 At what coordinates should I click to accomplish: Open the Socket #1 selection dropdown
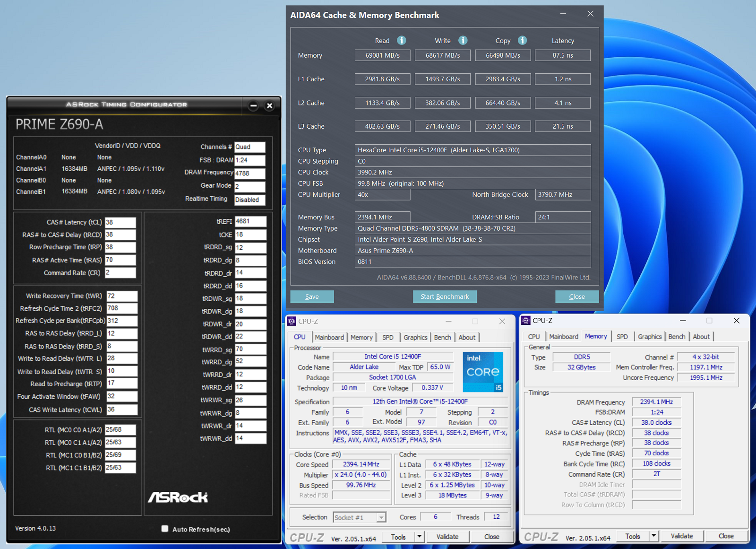360,517
